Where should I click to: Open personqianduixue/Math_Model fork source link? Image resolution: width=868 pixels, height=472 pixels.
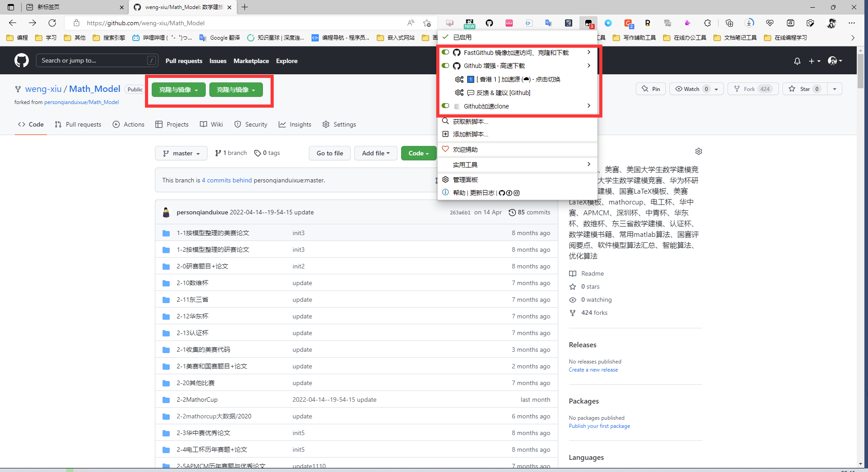point(81,102)
